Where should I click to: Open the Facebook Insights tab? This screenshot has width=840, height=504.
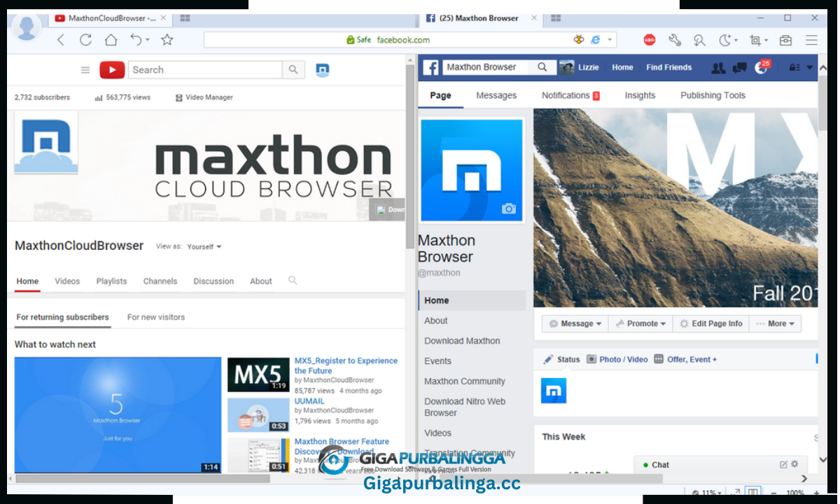tap(640, 95)
